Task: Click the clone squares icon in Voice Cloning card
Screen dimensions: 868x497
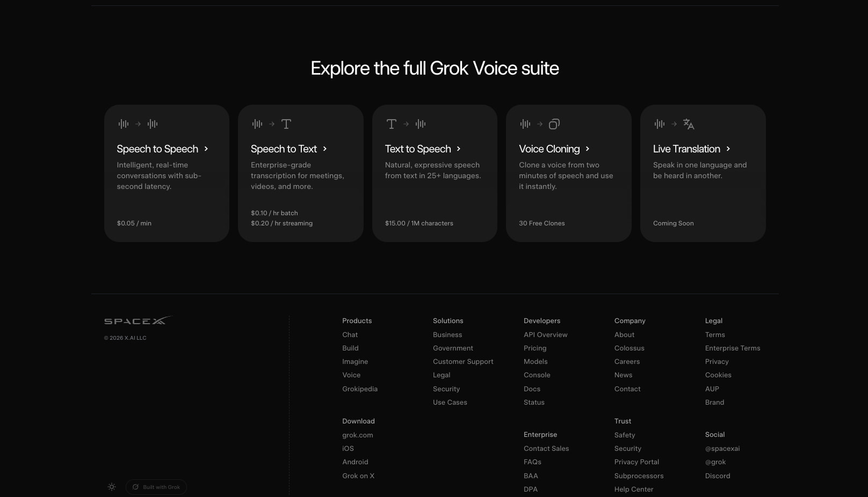Action: pyautogui.click(x=554, y=124)
